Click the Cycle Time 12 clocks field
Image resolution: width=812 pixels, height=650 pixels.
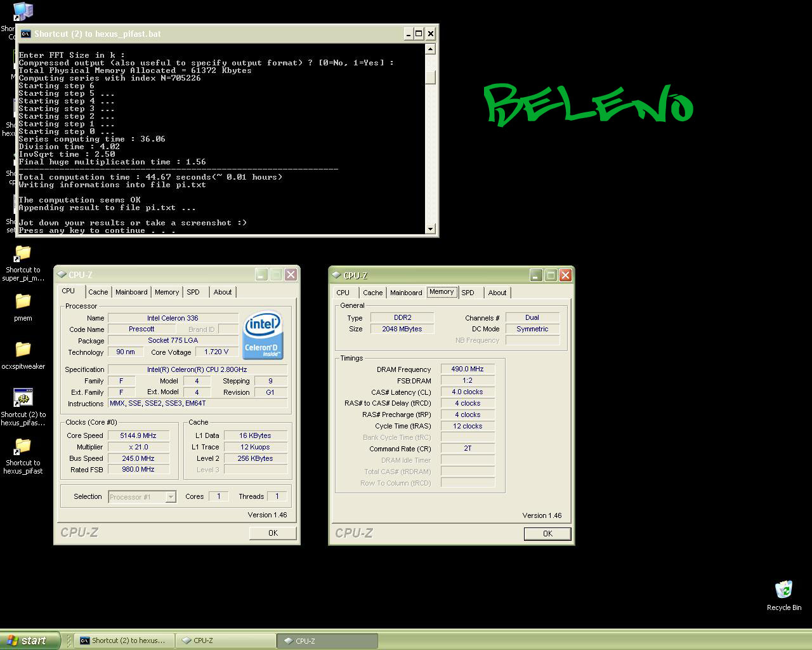point(468,426)
